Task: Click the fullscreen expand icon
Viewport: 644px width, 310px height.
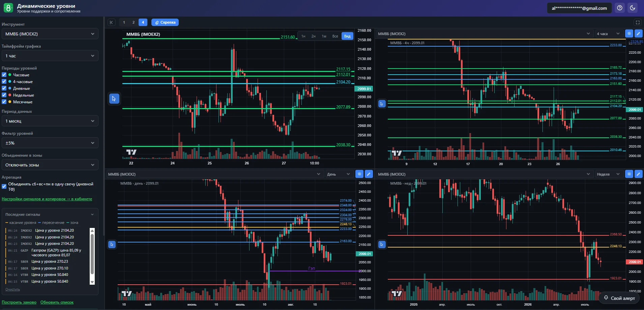Action: tap(638, 22)
